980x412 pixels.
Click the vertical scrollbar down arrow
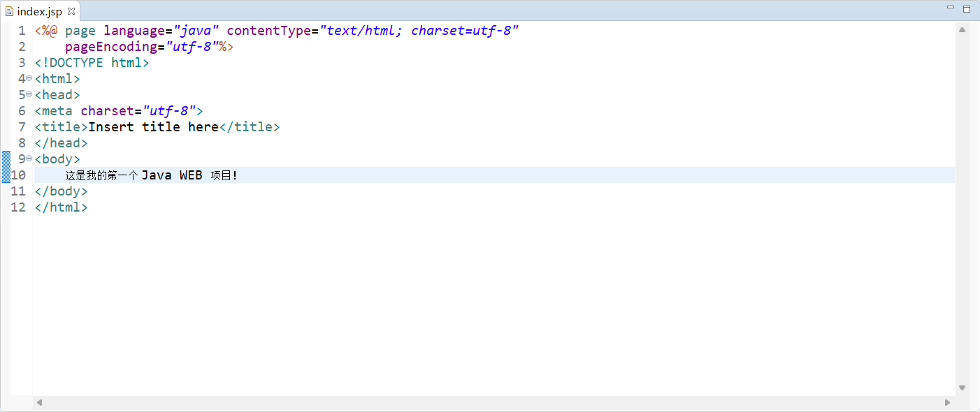click(x=962, y=388)
